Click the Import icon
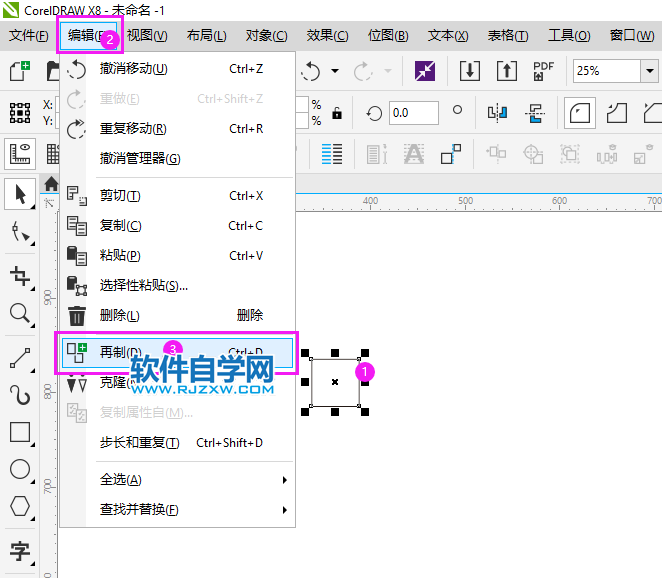662x578 pixels. pos(469,71)
